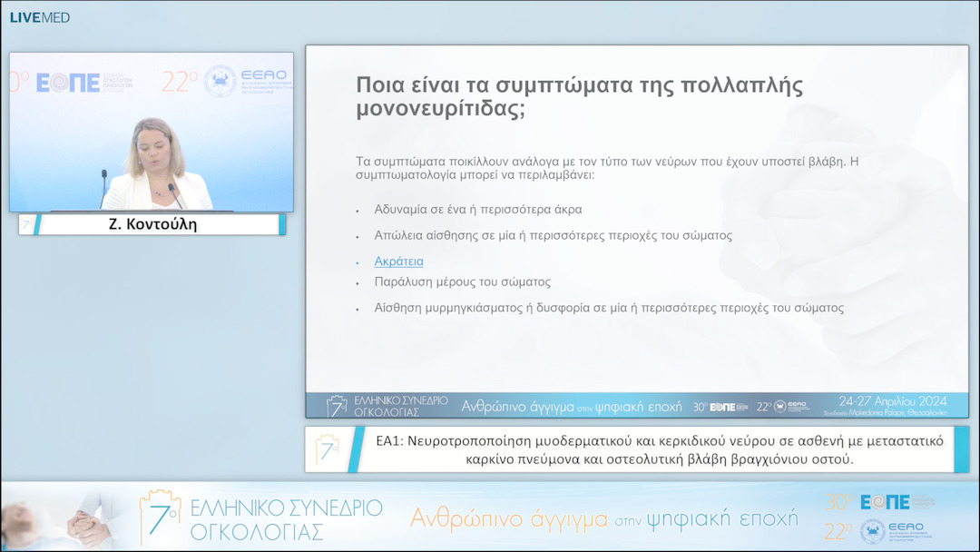
Task: Click the bullet starting with Απώλεια αίσθησης
Action: (553, 235)
